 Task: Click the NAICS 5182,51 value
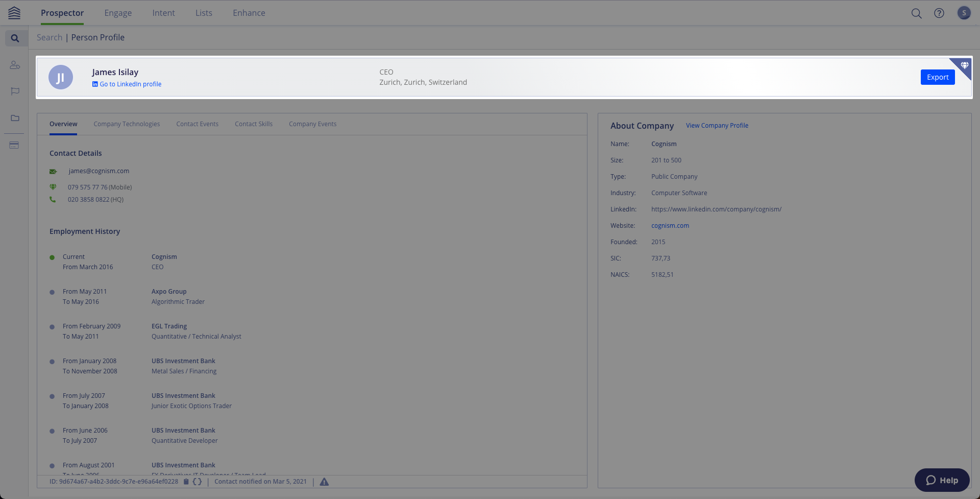point(663,275)
